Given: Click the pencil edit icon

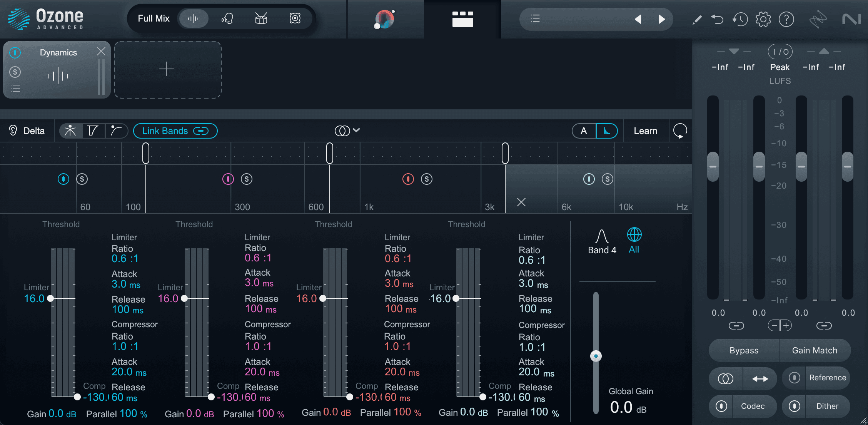Looking at the screenshot, I should (x=697, y=19).
